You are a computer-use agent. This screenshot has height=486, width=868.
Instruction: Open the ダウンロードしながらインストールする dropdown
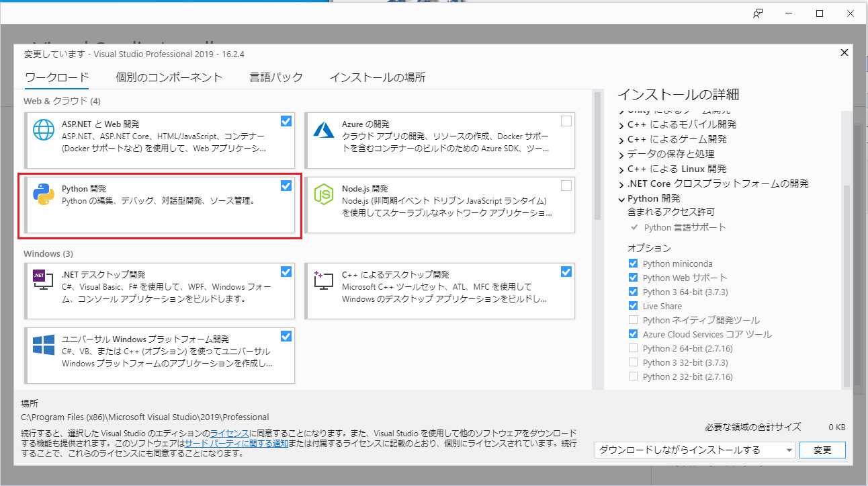click(x=695, y=450)
